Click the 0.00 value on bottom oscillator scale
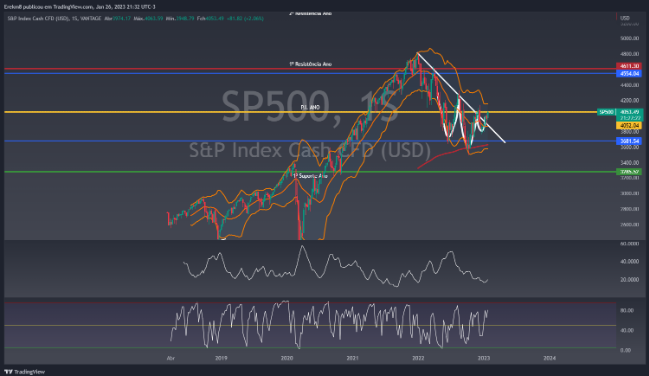 pyautogui.click(x=626, y=350)
